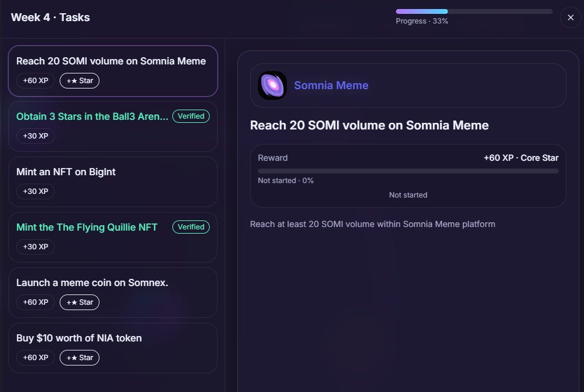
Task: Click Verified badge on Flying Quillie task
Action: pos(191,227)
